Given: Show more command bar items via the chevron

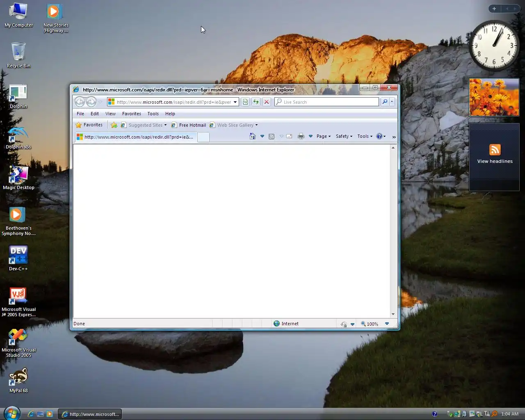Looking at the screenshot, I should tap(394, 137).
